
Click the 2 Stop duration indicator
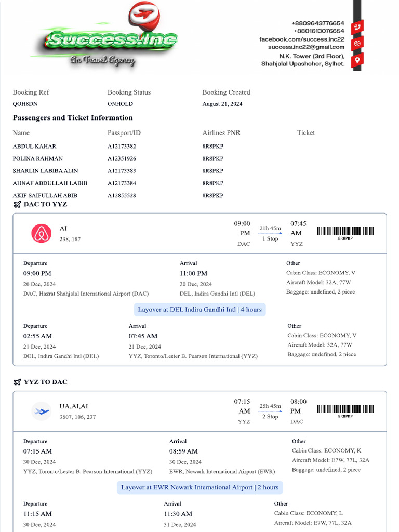pos(270,416)
